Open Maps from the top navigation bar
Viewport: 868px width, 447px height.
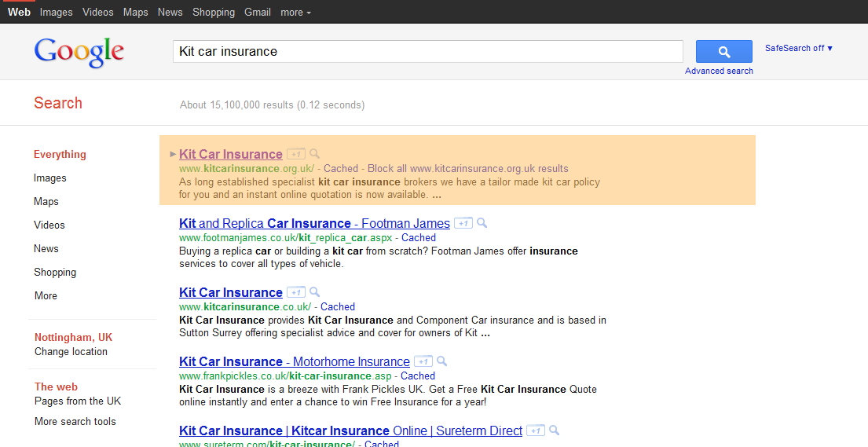136,13
